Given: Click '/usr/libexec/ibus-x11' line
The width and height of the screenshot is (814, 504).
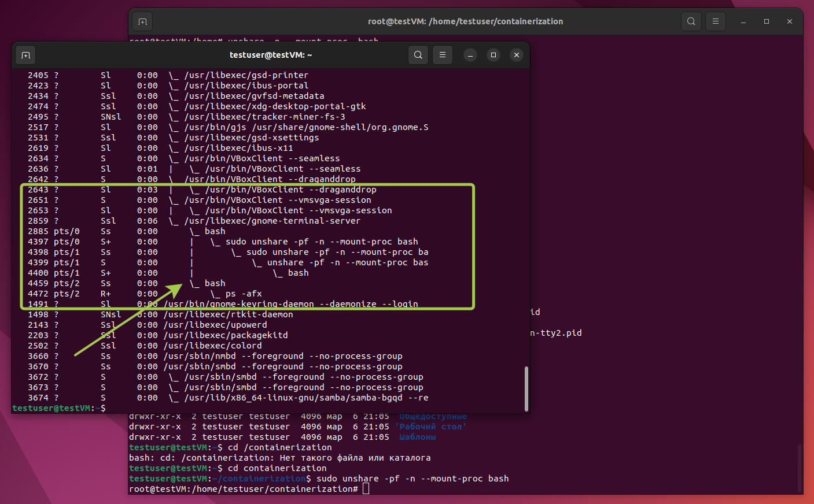Looking at the screenshot, I should click(160, 148).
